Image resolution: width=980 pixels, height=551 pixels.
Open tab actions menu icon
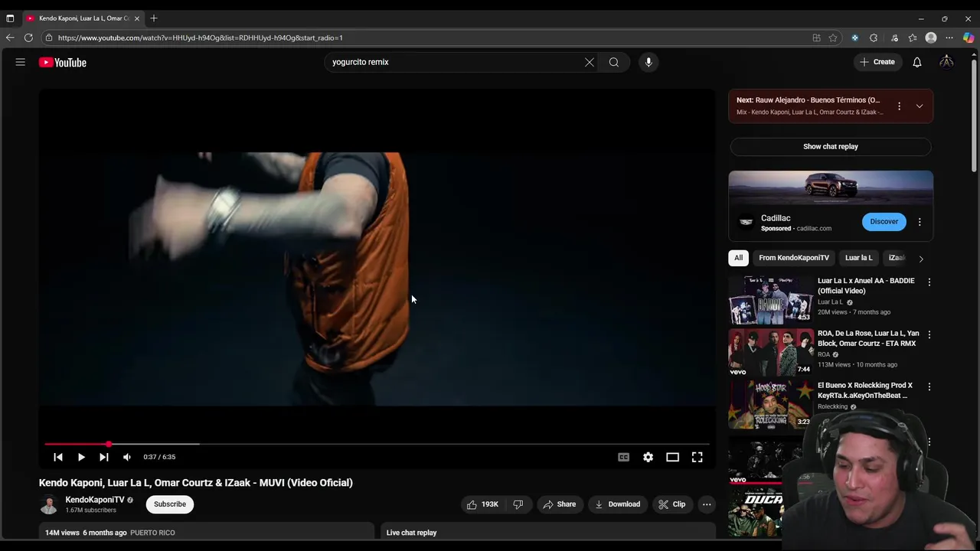coord(10,18)
